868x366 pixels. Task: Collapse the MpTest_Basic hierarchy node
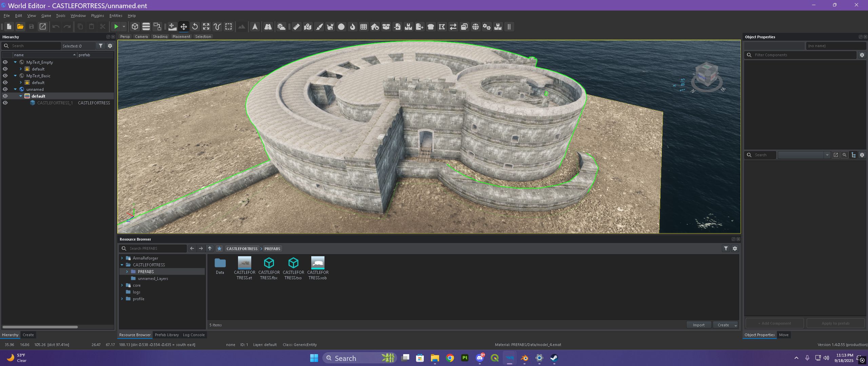(15, 76)
